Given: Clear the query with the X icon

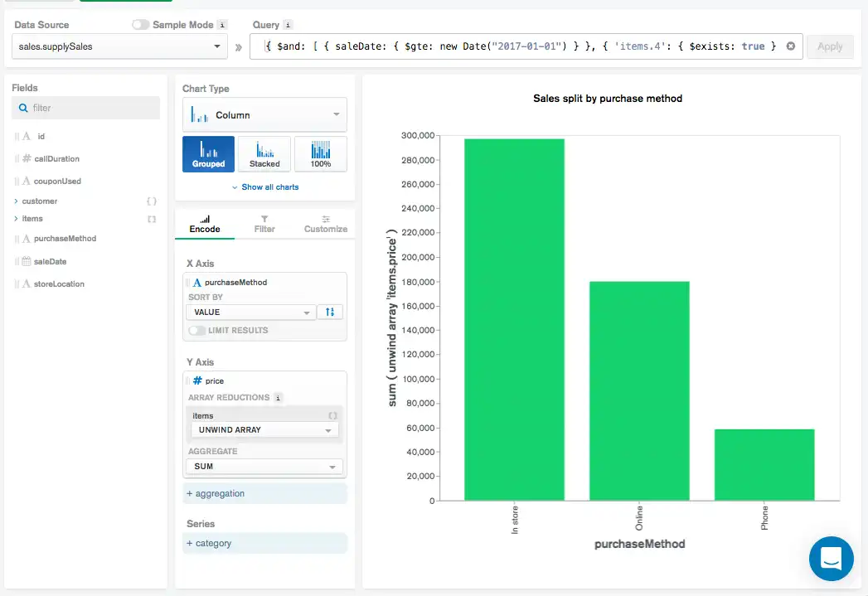Looking at the screenshot, I should pos(791,46).
